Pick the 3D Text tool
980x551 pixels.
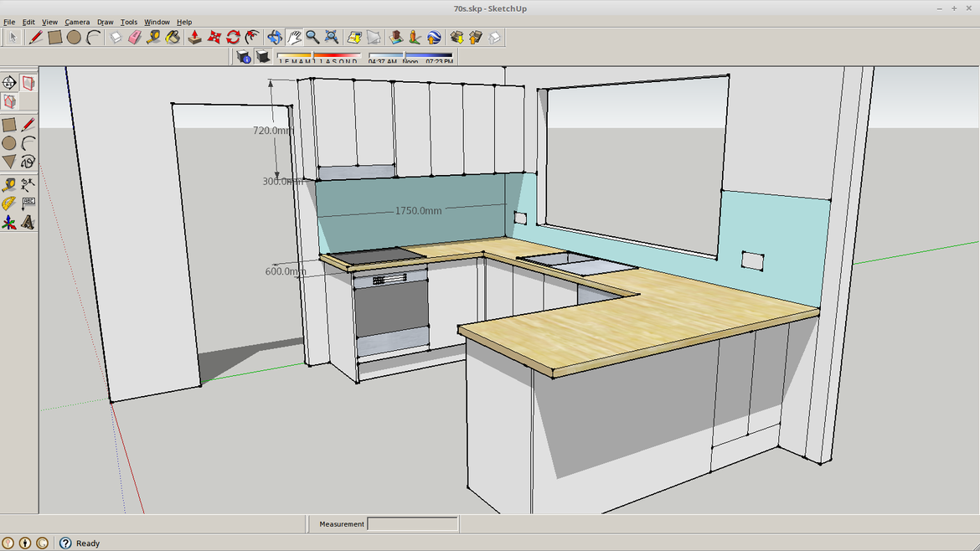point(28,223)
